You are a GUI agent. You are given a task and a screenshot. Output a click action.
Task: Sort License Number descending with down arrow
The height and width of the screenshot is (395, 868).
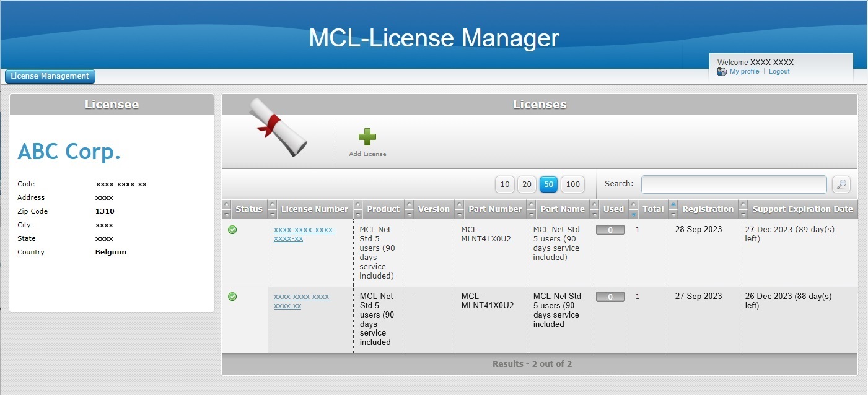pos(273,214)
